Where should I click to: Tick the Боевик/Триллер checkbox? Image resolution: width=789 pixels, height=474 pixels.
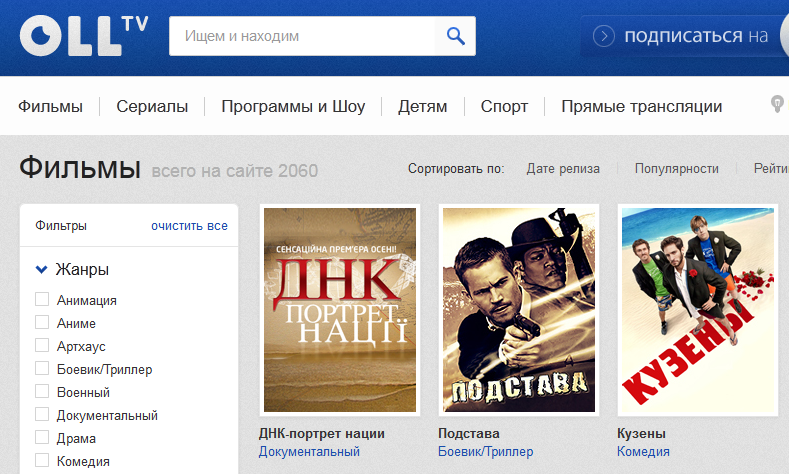tap(42, 369)
